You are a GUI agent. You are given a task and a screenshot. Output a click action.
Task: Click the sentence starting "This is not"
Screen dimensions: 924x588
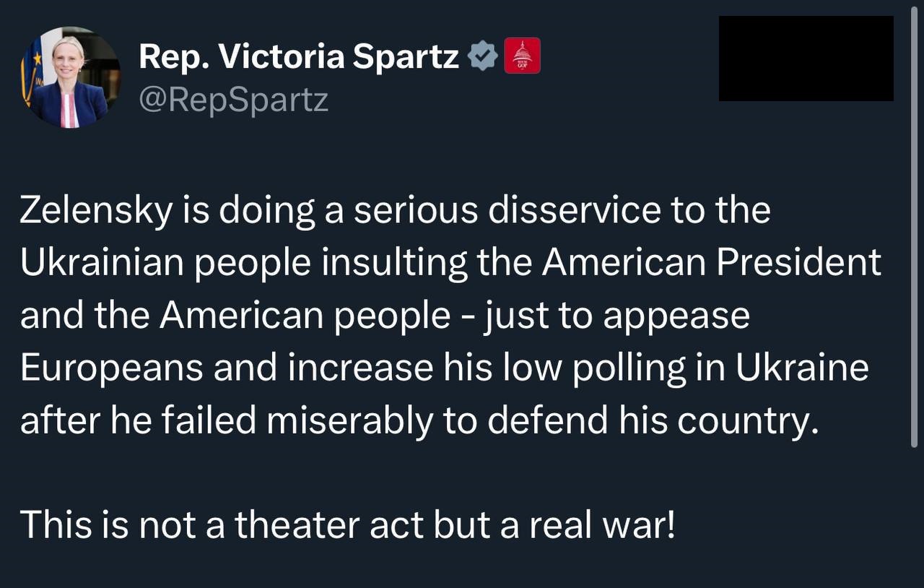pyautogui.click(x=348, y=526)
